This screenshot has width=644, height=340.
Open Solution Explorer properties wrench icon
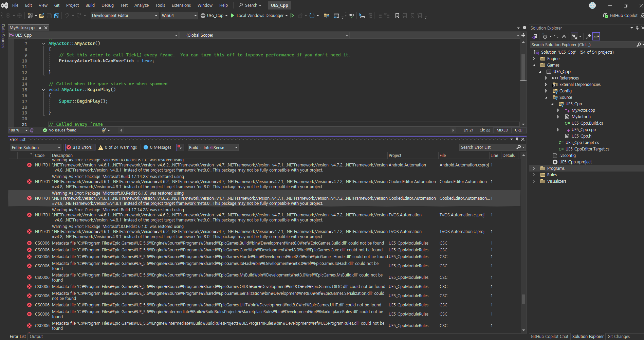588,36
